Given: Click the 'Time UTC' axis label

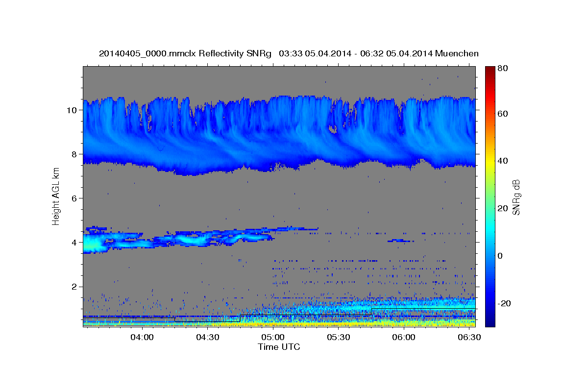Looking at the screenshot, I should click(x=279, y=347).
